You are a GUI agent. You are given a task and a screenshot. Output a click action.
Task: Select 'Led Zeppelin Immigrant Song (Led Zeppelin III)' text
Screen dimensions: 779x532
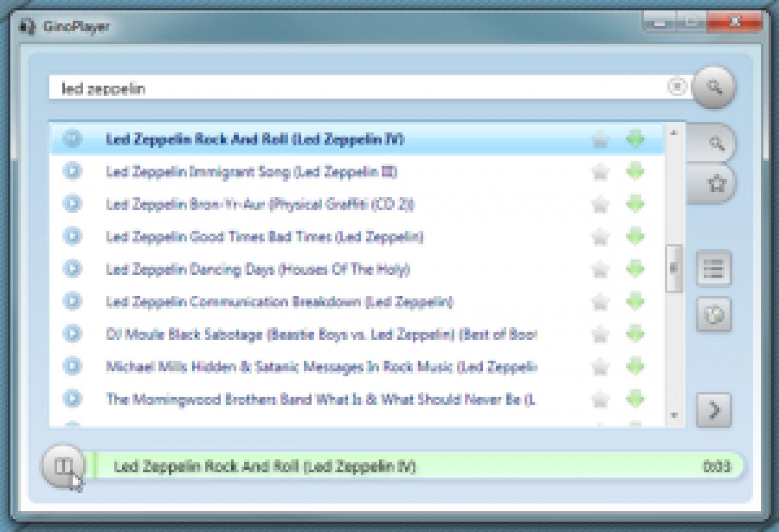252,172
